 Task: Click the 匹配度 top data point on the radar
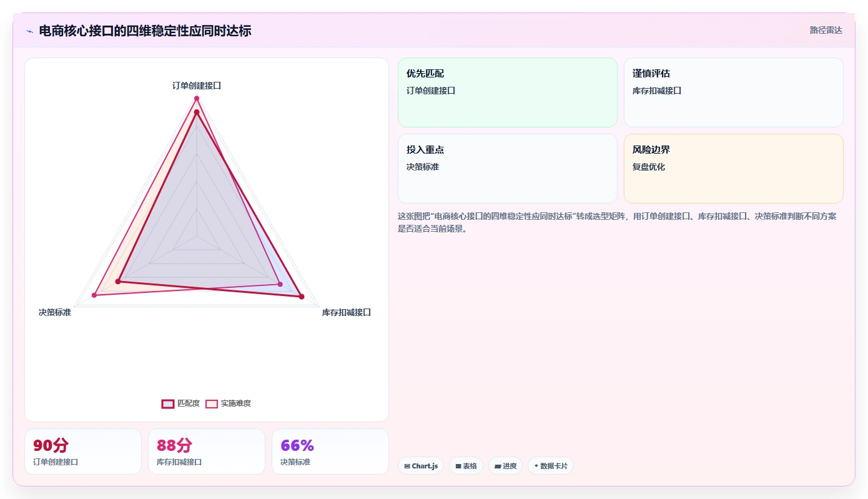click(196, 112)
